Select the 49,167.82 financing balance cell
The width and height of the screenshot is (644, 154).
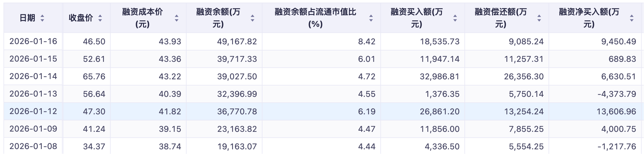pyautogui.click(x=237, y=41)
